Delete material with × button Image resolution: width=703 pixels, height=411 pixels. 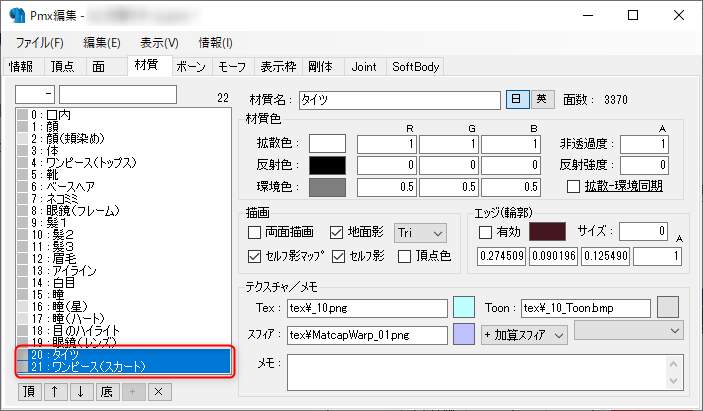(x=159, y=392)
